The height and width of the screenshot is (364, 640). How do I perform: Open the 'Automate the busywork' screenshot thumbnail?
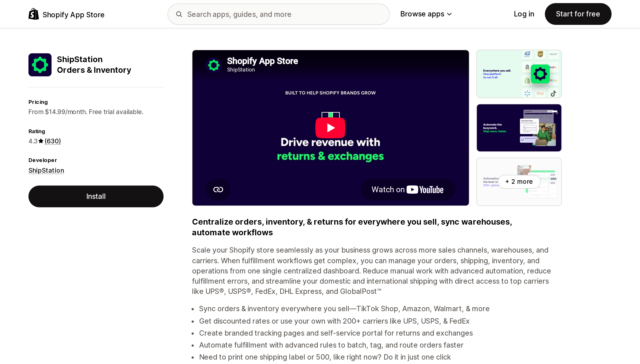click(519, 128)
